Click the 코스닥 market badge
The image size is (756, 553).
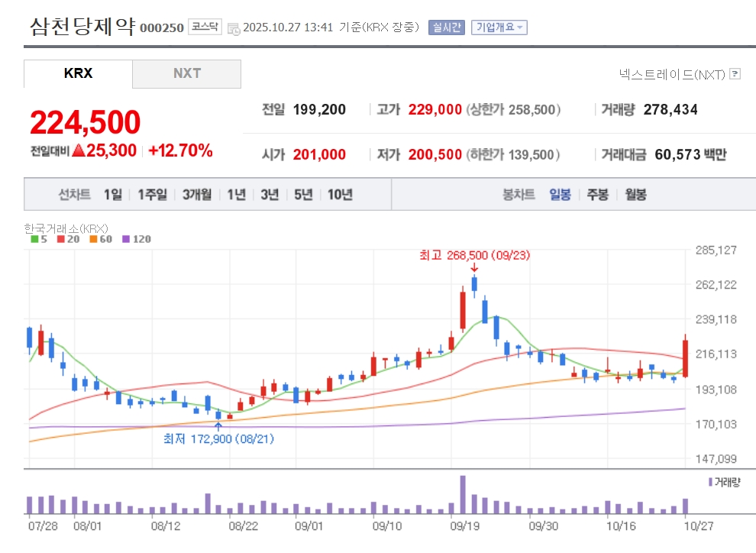pyautogui.click(x=204, y=27)
